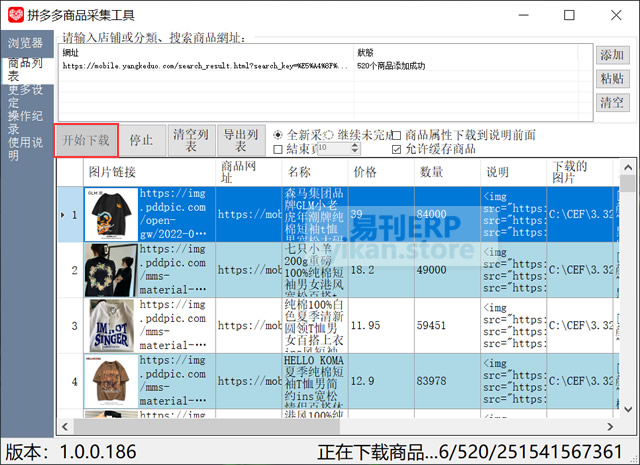Click the 导出列表 button
The image size is (640, 465).
[x=241, y=140]
